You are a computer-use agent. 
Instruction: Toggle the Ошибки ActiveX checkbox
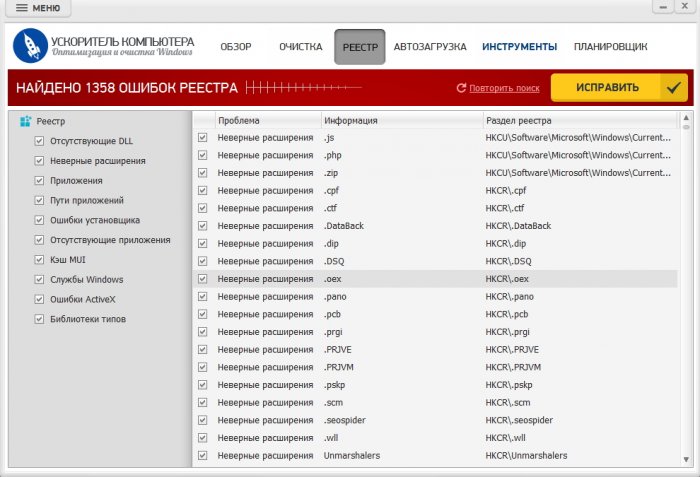coord(40,300)
